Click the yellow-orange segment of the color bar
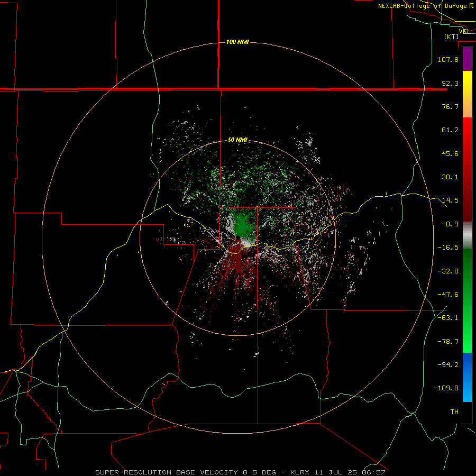 467,94
